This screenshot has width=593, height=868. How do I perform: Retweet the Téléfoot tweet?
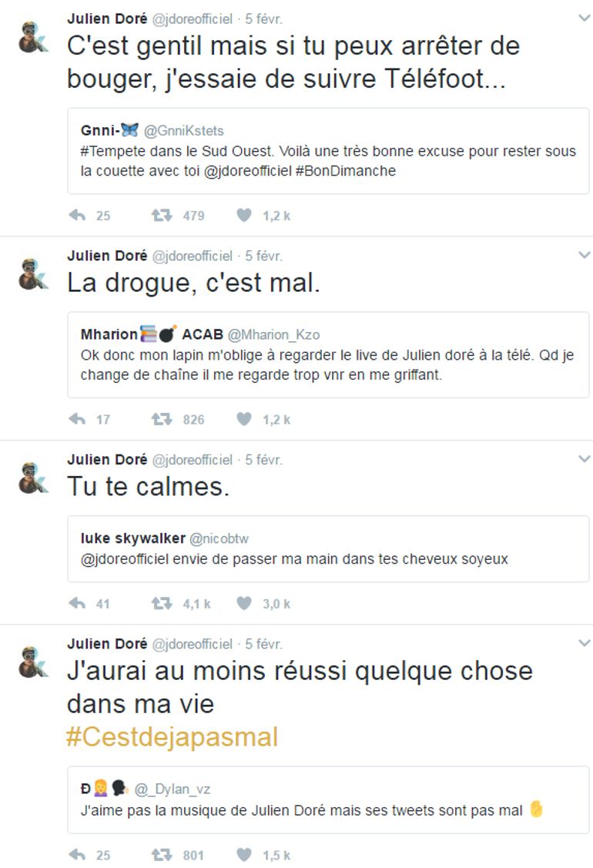(x=162, y=216)
